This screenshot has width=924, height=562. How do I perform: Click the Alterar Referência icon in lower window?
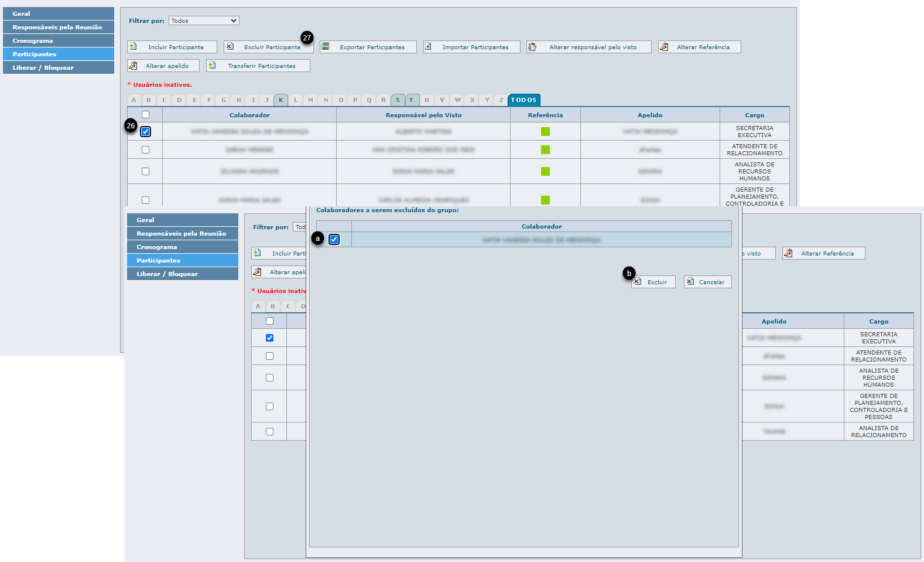(788, 253)
